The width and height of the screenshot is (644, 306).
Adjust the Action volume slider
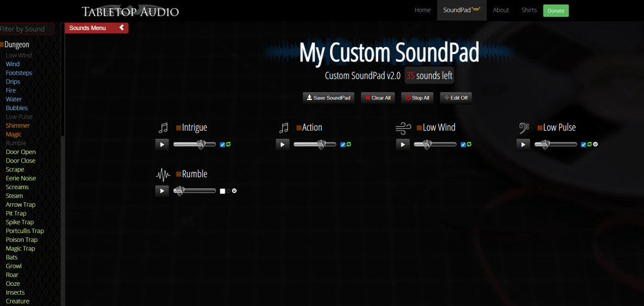pos(315,145)
